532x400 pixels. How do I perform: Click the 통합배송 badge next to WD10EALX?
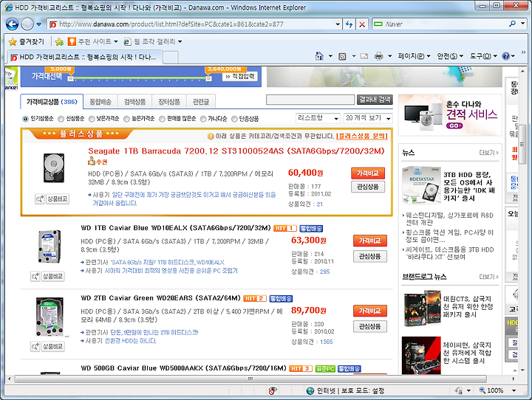[311, 228]
